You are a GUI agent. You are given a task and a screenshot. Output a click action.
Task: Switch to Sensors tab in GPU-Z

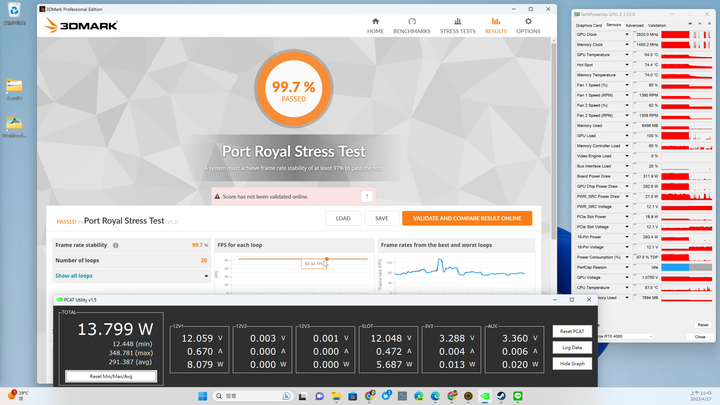click(x=613, y=25)
